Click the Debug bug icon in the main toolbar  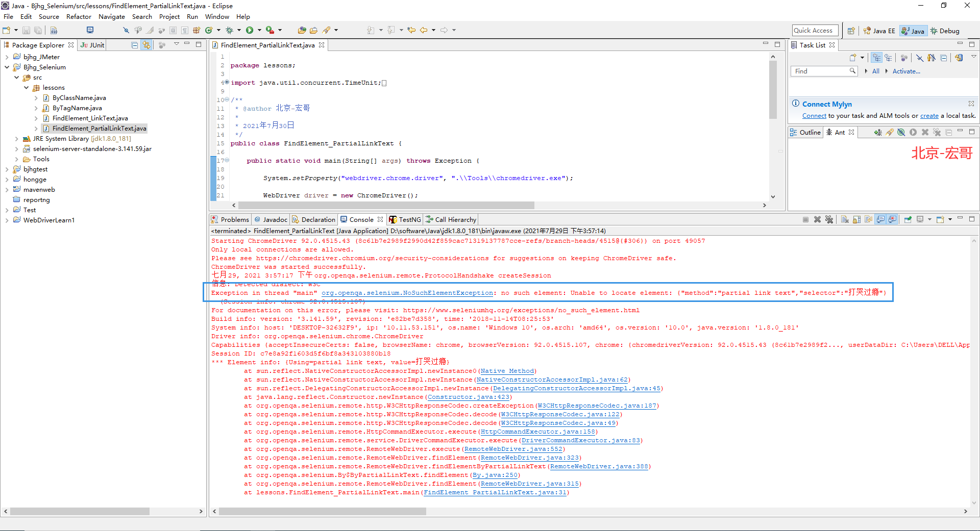tap(229, 30)
